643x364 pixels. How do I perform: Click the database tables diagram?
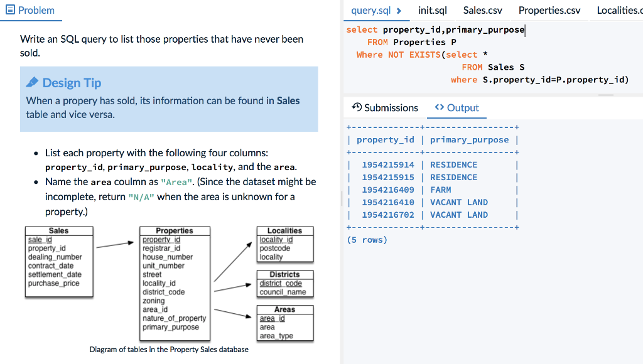pyautogui.click(x=170, y=282)
